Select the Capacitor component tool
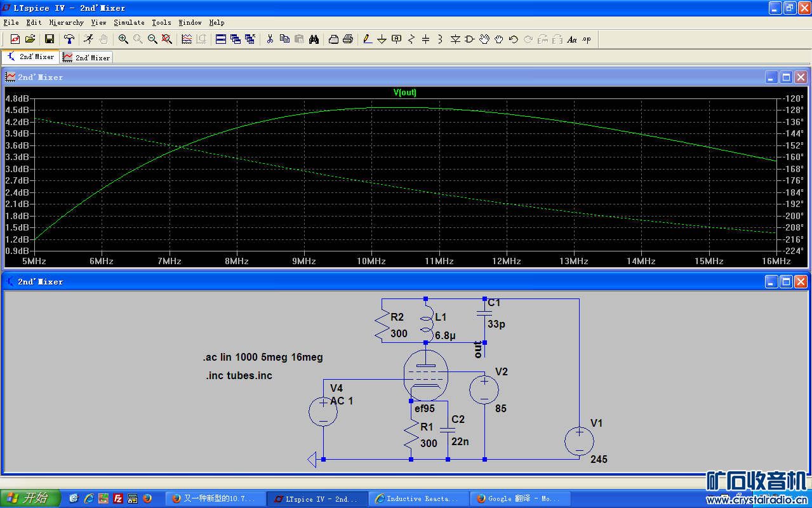Screen dimensions: 812x508 425,39
